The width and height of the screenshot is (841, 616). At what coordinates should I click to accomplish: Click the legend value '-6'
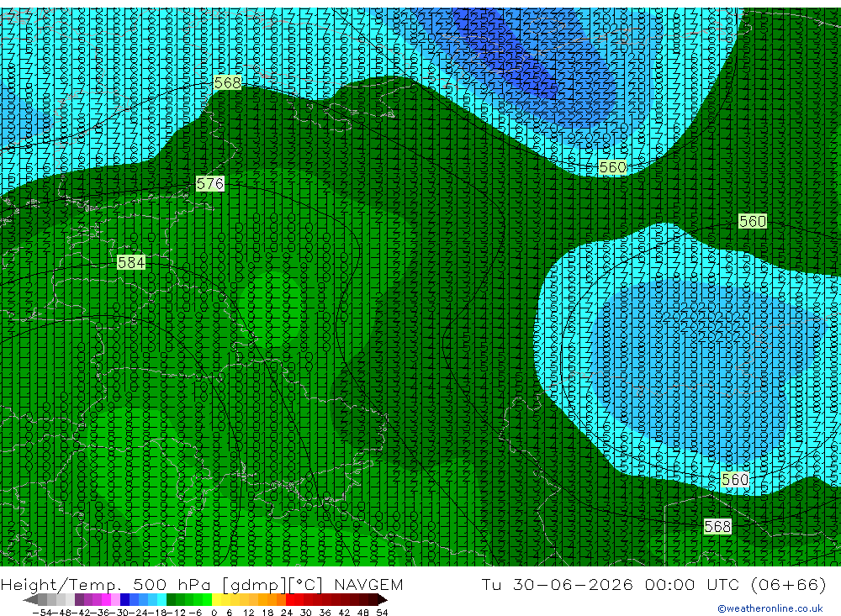pyautogui.click(x=195, y=613)
